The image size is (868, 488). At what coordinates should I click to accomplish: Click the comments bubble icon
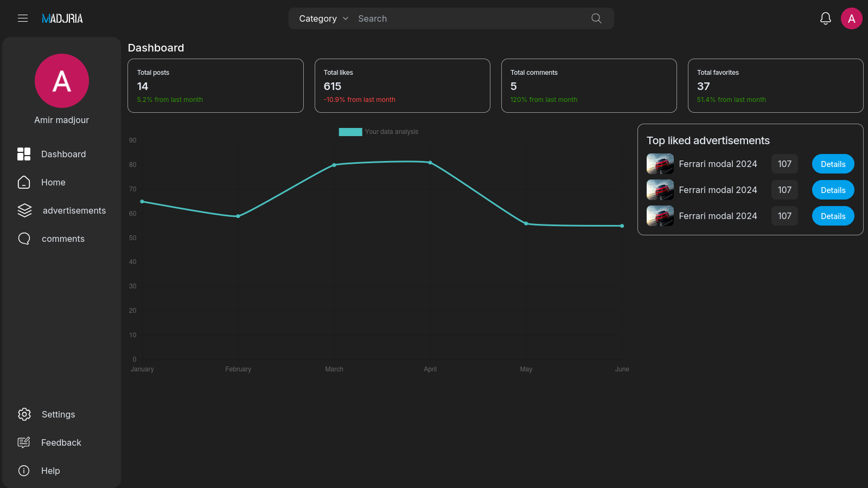click(24, 239)
